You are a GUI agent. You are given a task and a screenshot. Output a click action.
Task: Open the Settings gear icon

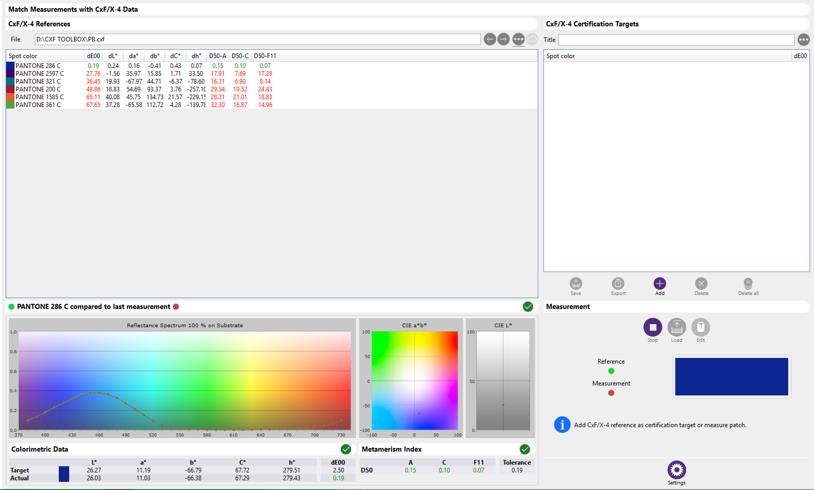tap(676, 470)
